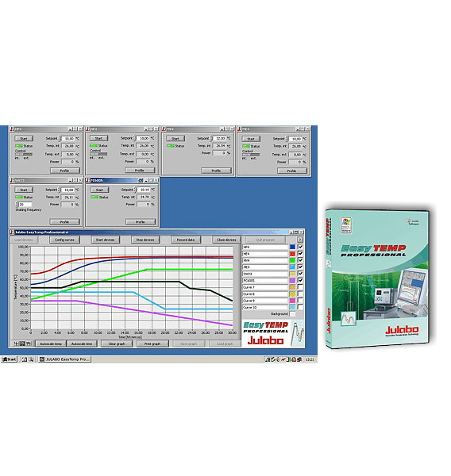Toggle the Control int/ext slider in HP4 window
This screenshot has height=476, width=451.
pyautogui.click(x=24, y=155)
